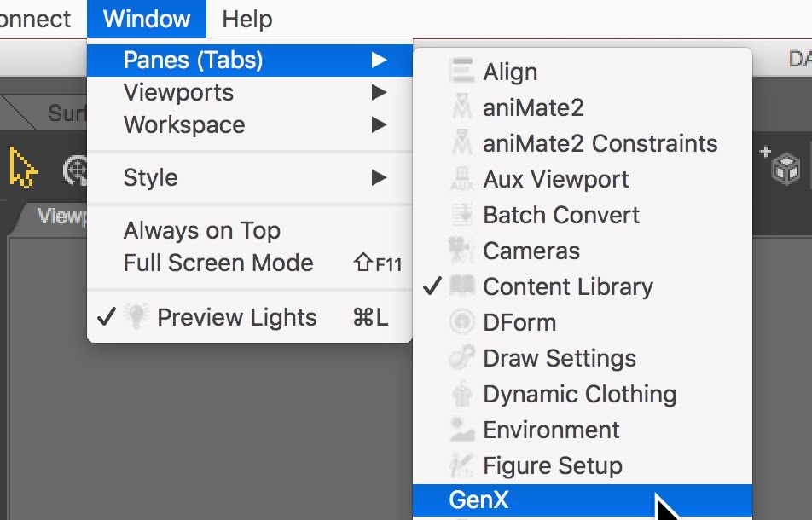Click the add-cube primitive toolbar icon
This screenshot has height=520, width=812.
[x=783, y=166]
